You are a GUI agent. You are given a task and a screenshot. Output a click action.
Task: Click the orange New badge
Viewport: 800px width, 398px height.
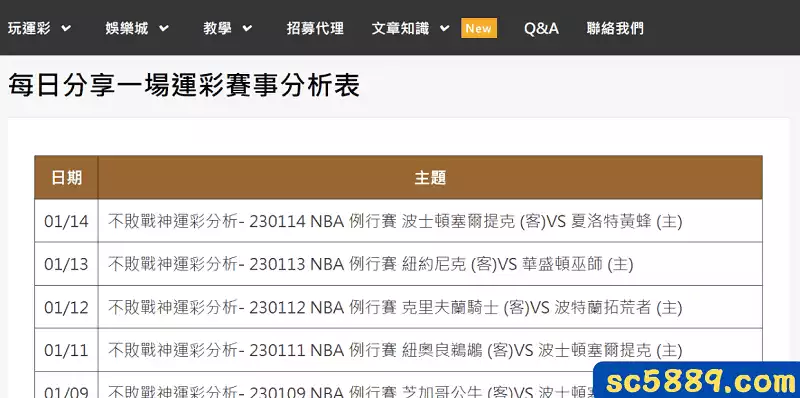479,29
